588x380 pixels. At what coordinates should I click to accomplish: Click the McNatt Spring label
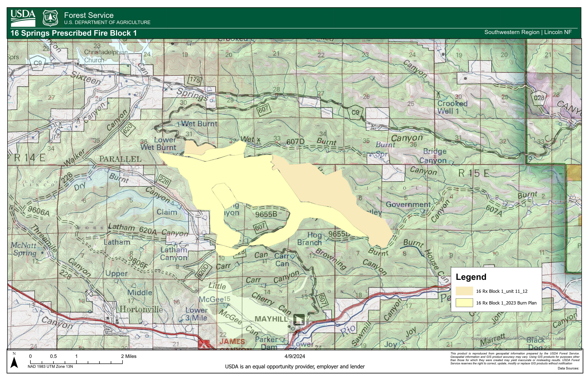tap(24, 249)
